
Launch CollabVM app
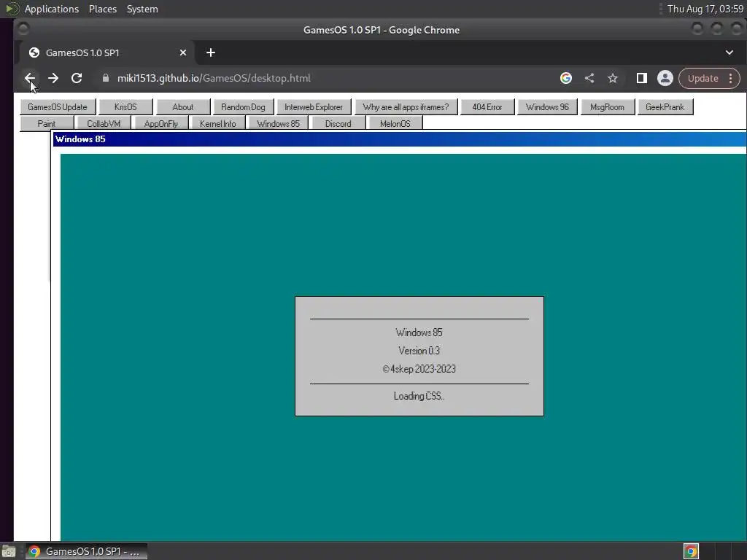(x=104, y=123)
